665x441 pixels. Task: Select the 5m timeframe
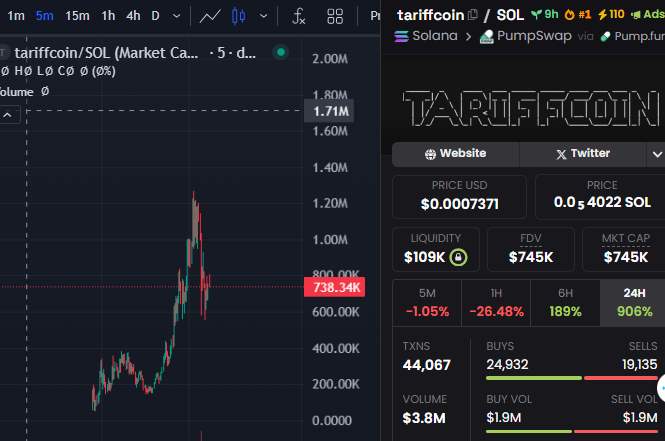click(x=45, y=16)
